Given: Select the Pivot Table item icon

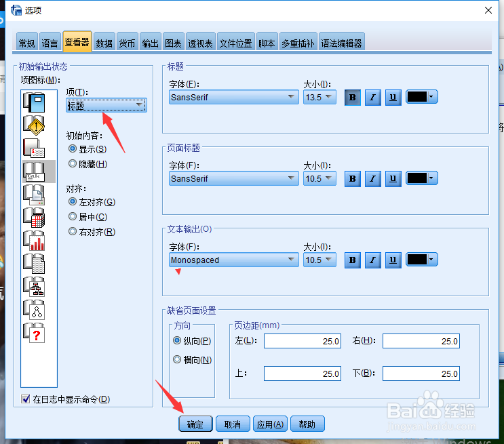Looking at the screenshot, I should click(34, 218).
